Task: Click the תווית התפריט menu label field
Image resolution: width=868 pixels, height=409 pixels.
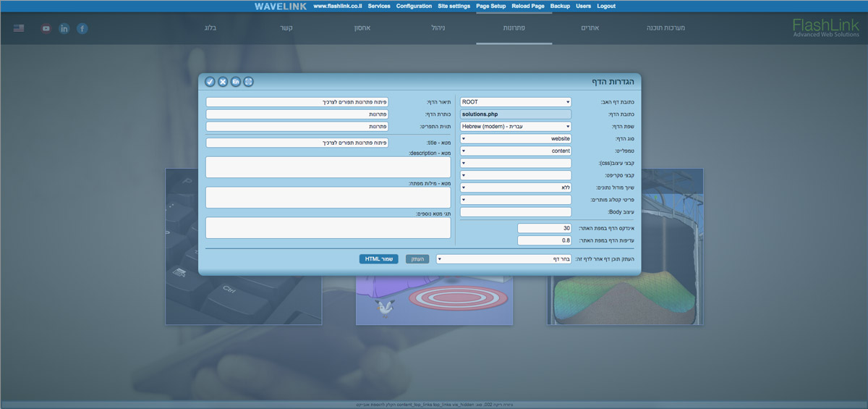Action: 297,127
